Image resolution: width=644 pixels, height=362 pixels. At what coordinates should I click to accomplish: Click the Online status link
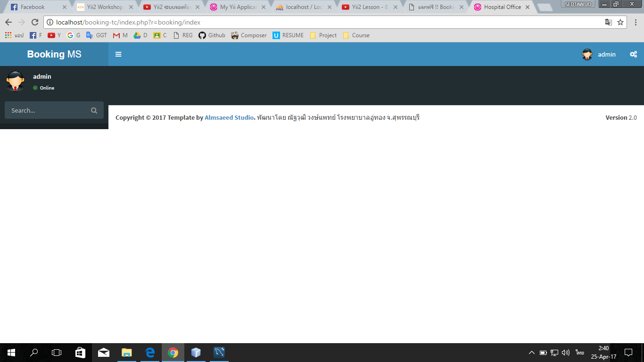[43, 88]
